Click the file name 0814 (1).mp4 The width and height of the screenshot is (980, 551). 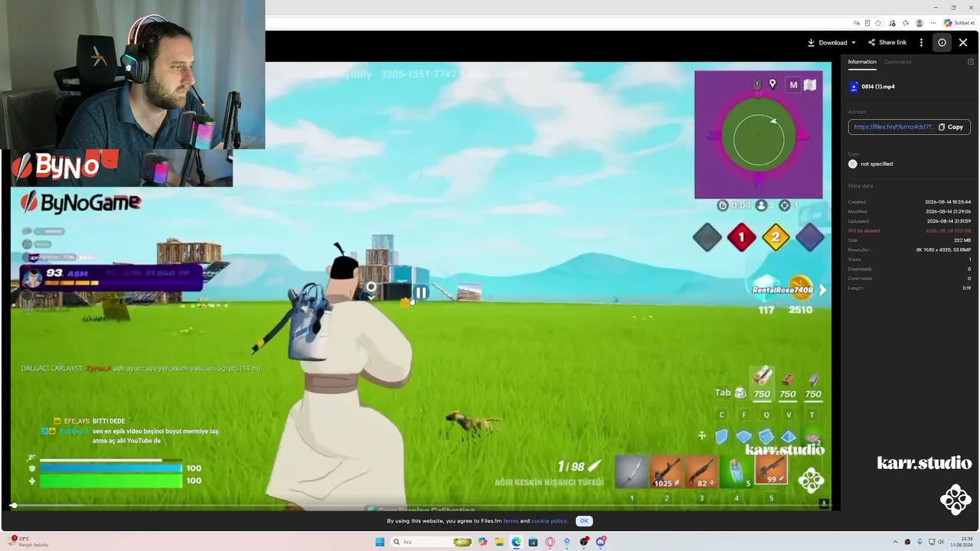(878, 86)
